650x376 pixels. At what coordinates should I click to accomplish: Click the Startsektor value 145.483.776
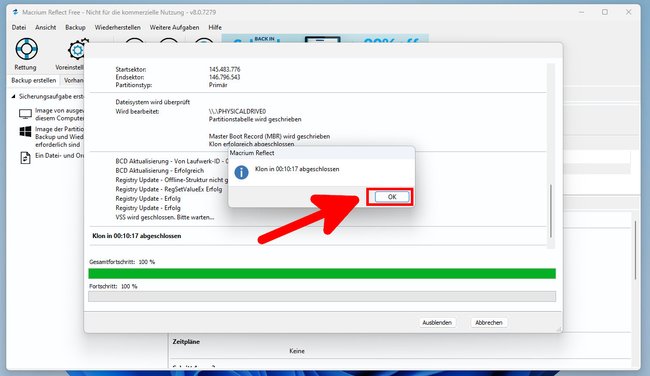[225, 69]
